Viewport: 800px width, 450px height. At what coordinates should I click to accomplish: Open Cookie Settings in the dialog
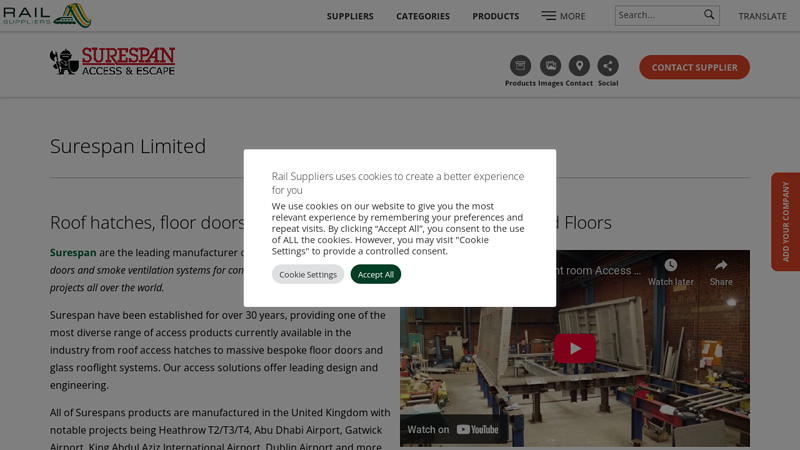(x=308, y=274)
